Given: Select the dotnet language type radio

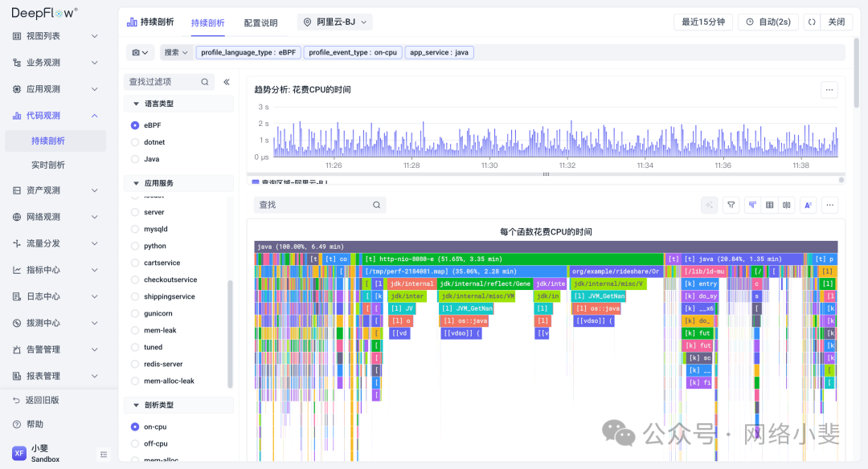Looking at the screenshot, I should [135, 142].
